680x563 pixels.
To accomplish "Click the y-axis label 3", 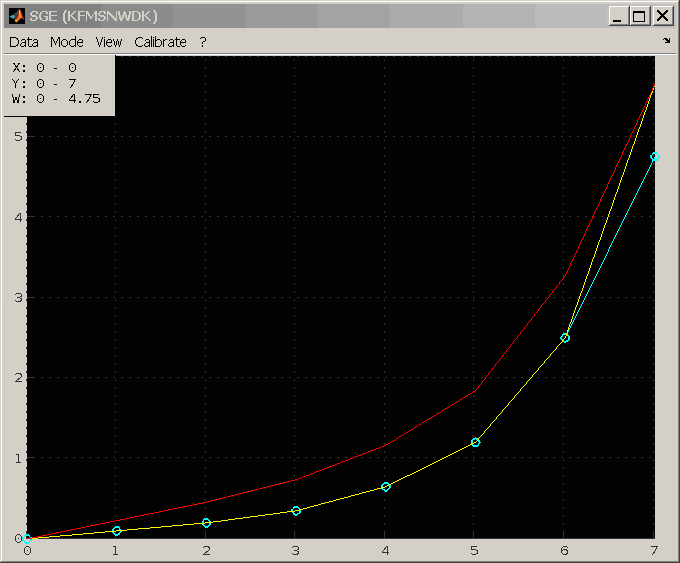I will tap(18, 298).
